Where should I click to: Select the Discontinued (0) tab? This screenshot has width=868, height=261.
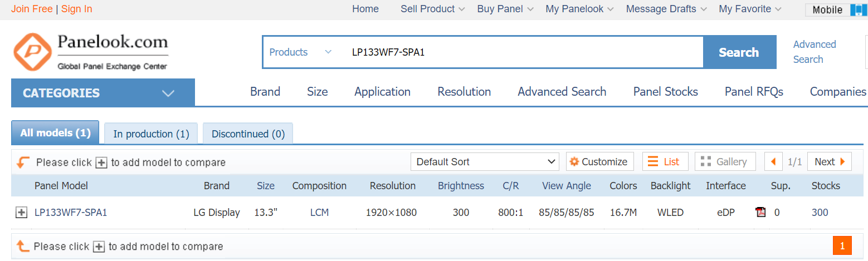click(248, 134)
